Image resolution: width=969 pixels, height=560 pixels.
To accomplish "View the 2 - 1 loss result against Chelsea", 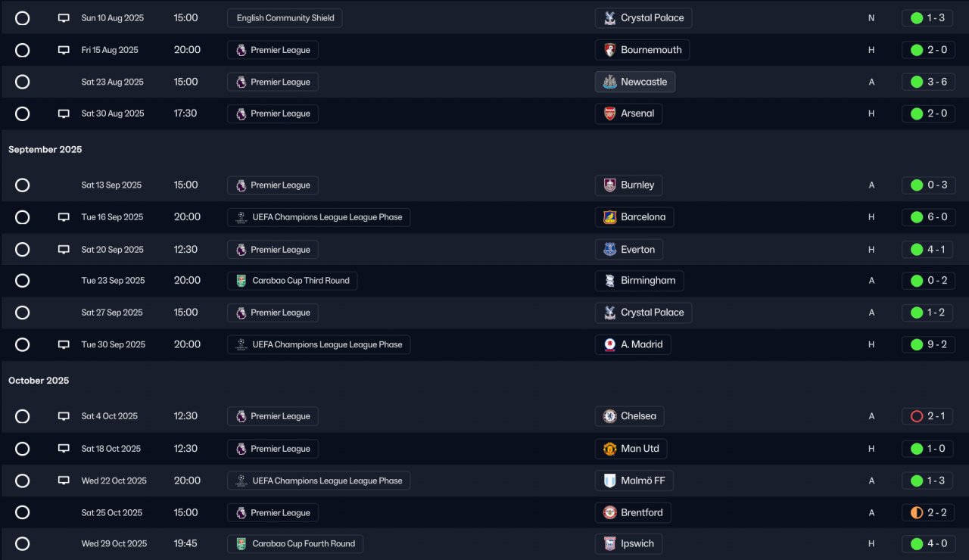I will coord(927,416).
